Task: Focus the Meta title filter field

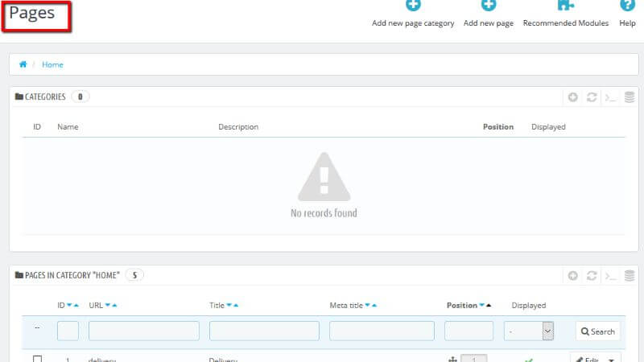Action: [382, 331]
